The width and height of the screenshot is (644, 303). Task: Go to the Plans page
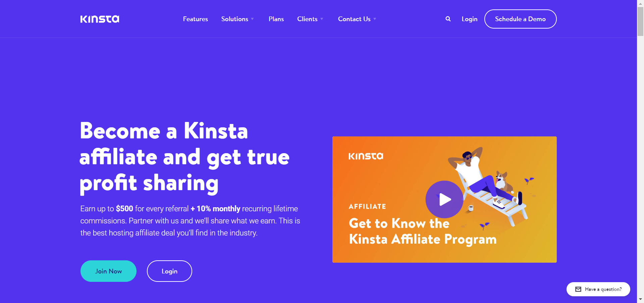276,19
